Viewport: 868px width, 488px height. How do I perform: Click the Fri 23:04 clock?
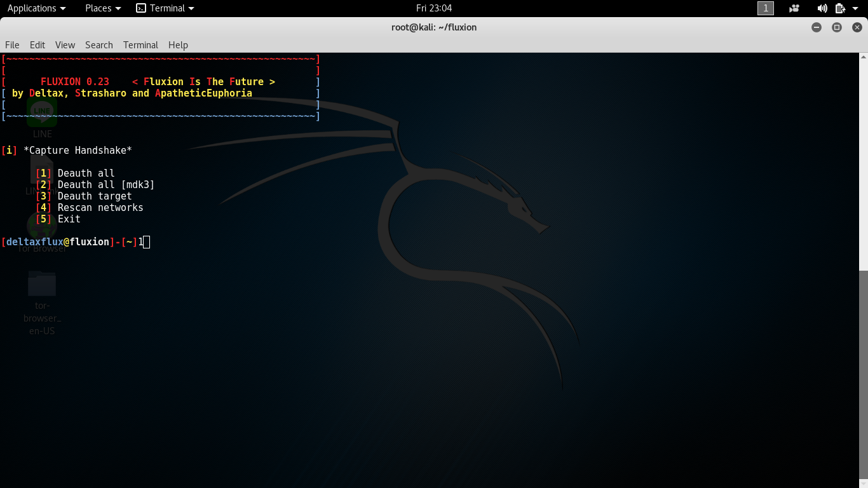click(x=434, y=8)
